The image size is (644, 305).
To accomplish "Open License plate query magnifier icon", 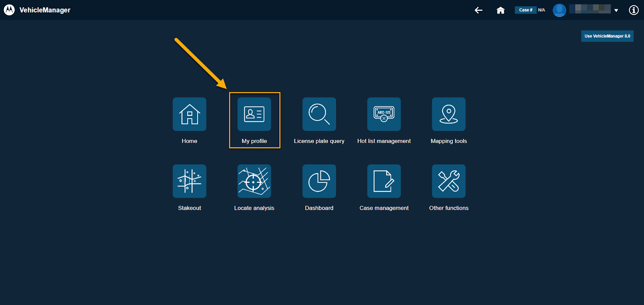I will (x=319, y=114).
